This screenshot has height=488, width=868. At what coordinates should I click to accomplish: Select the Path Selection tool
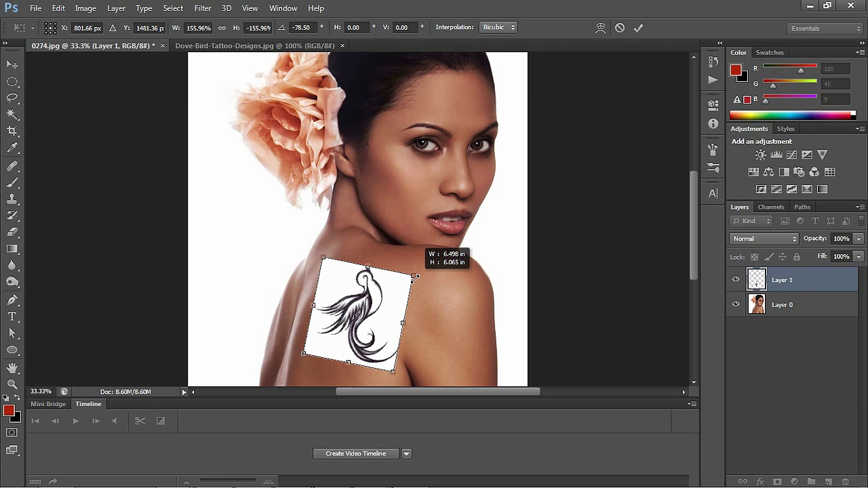click(x=12, y=333)
